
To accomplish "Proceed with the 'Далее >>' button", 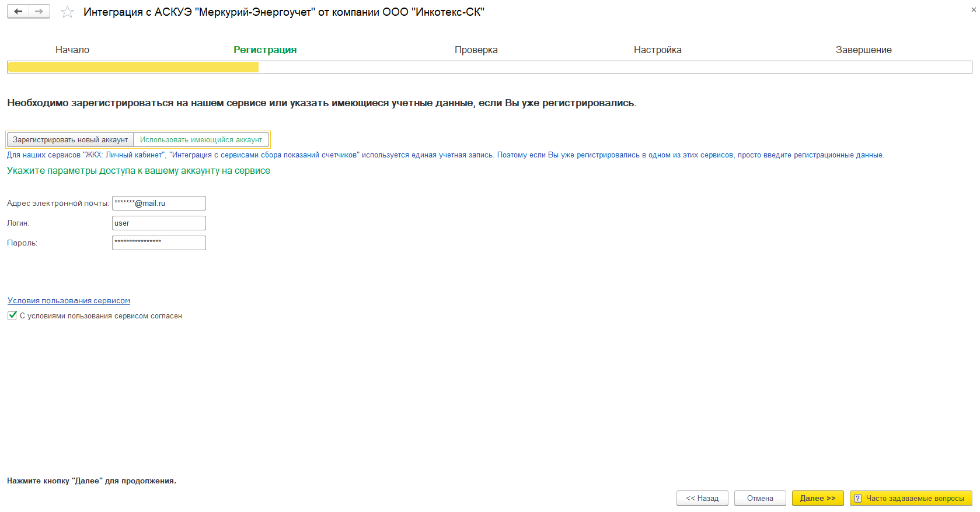I will (818, 499).
